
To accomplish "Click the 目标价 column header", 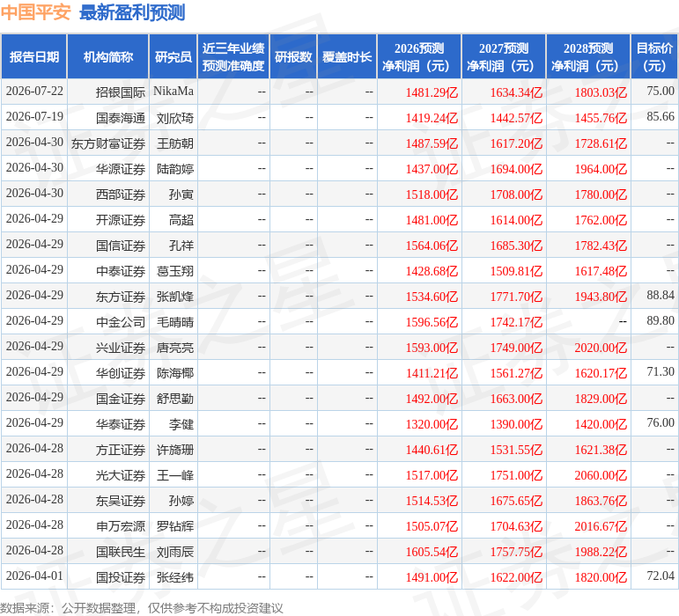I will coord(653,56).
